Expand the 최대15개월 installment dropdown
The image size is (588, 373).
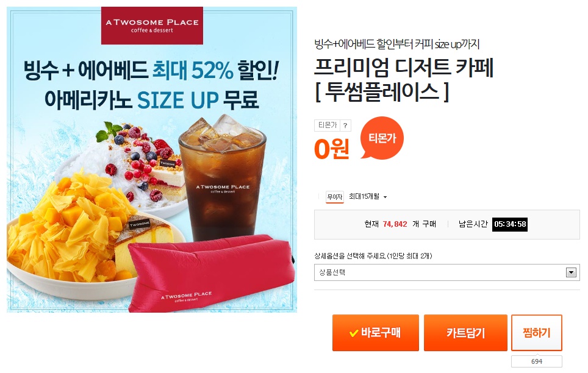point(367,196)
